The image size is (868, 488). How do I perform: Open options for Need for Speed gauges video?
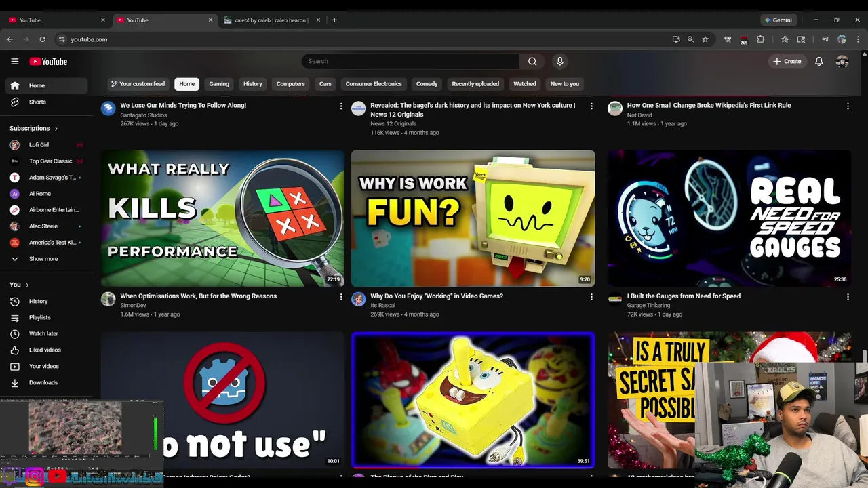(x=848, y=296)
